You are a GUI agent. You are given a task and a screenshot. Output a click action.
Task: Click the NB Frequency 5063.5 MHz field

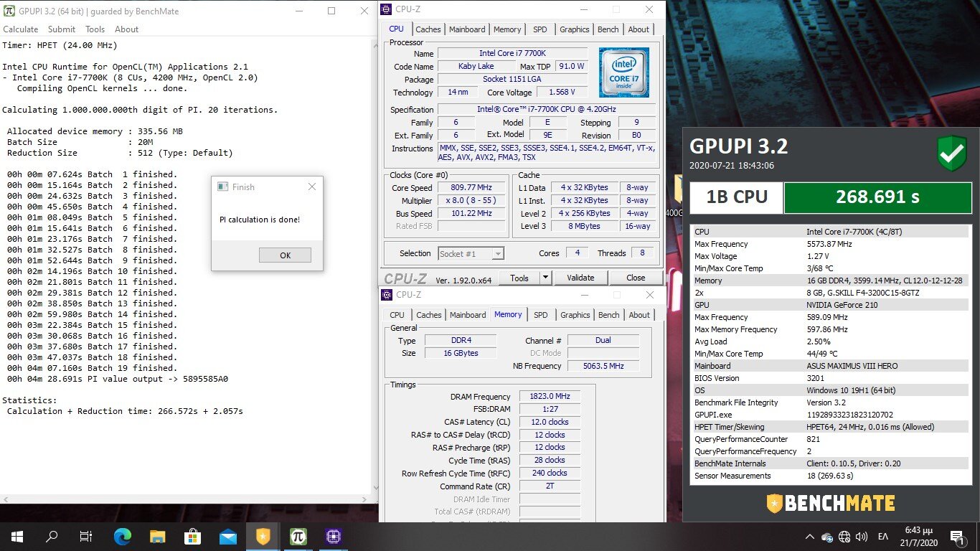tap(603, 366)
